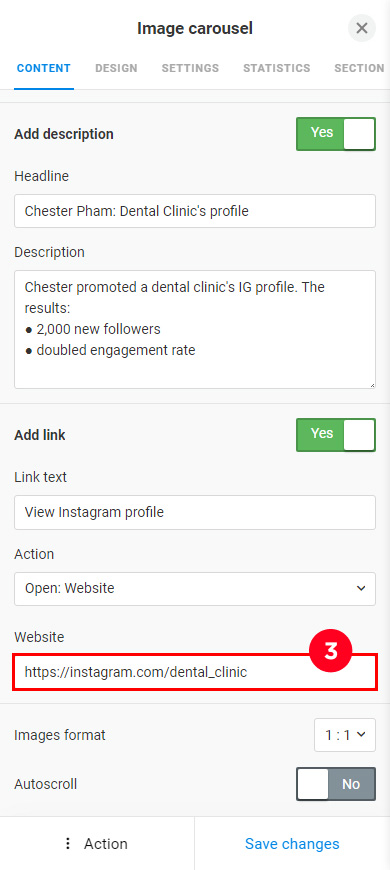The height and width of the screenshot is (870, 390).
Task: Toggle the Add link switch
Action: pos(336,435)
